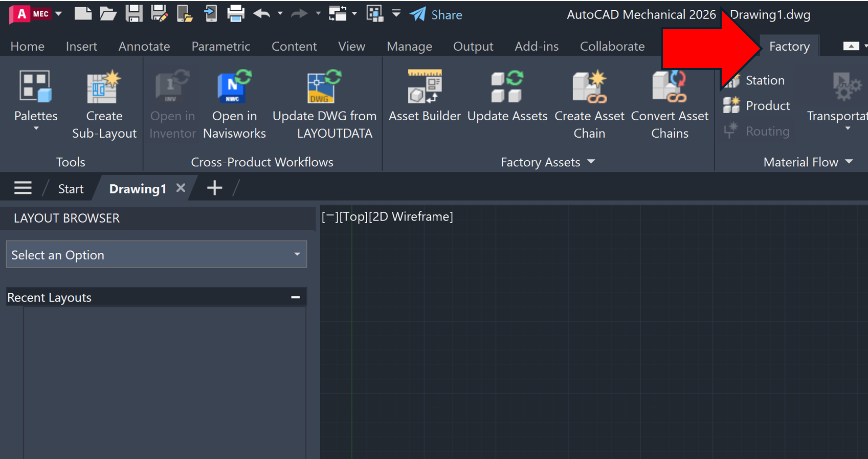Minimize ribbon using panel toggle button
The width and height of the screenshot is (868, 459).
point(851,47)
